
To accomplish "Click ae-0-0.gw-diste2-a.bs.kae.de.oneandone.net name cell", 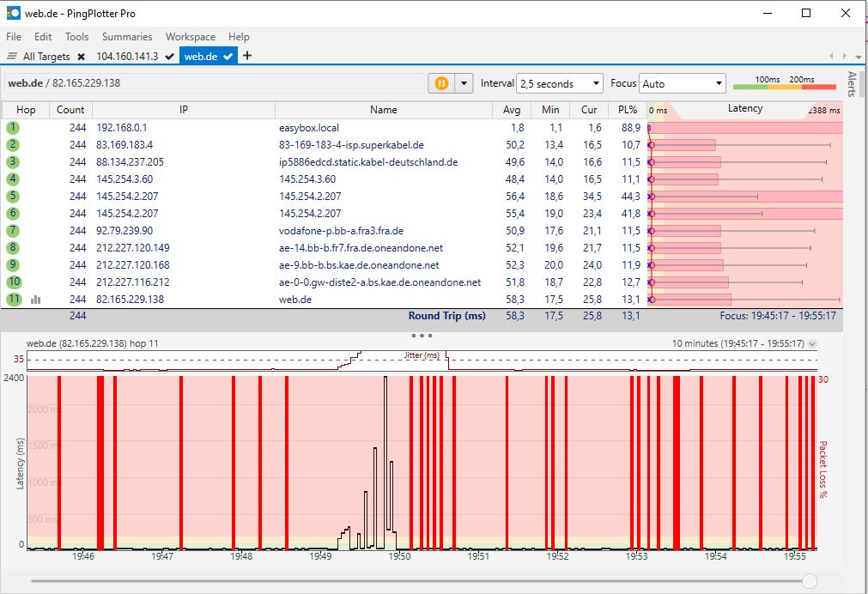I will [x=379, y=282].
